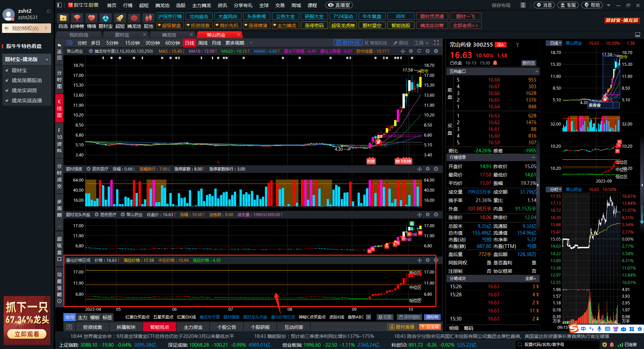Open the 资讯 menu

point(222,5)
